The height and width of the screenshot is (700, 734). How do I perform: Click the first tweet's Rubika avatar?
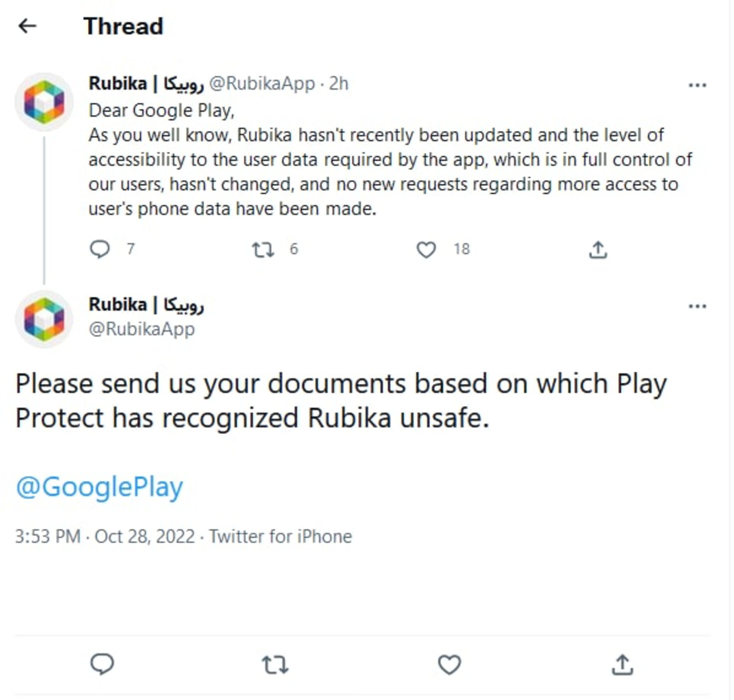coord(44,102)
